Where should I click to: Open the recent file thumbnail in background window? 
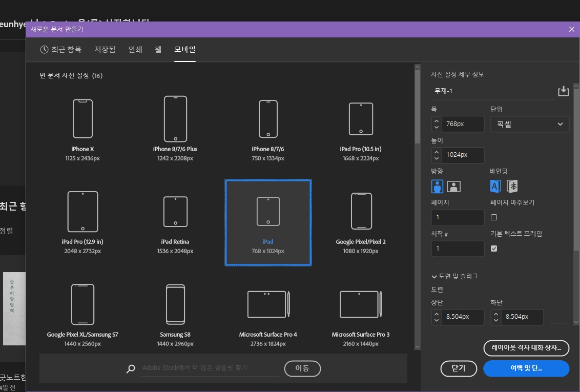tap(14, 308)
